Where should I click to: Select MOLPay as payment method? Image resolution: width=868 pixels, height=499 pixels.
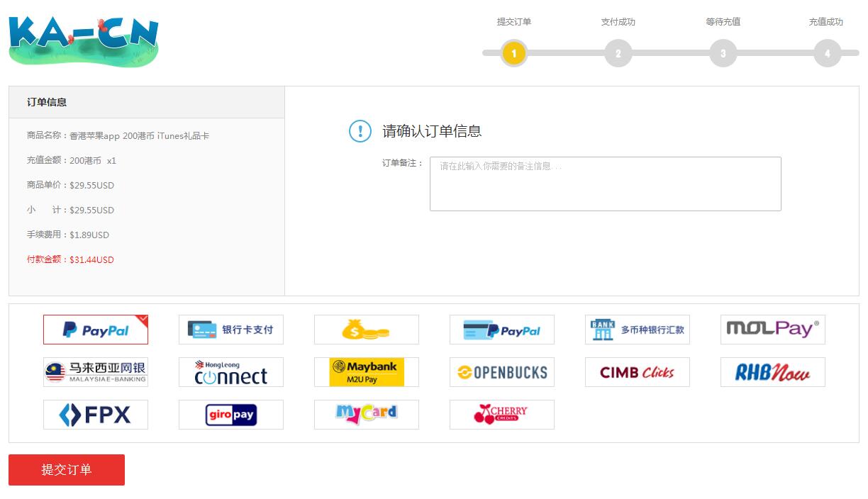pyautogui.click(x=773, y=330)
